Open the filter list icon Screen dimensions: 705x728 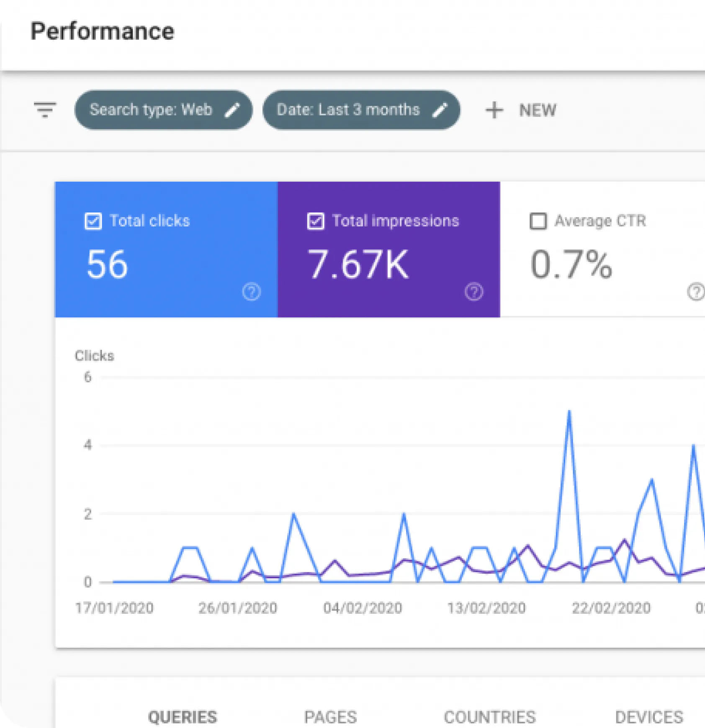pyautogui.click(x=45, y=110)
